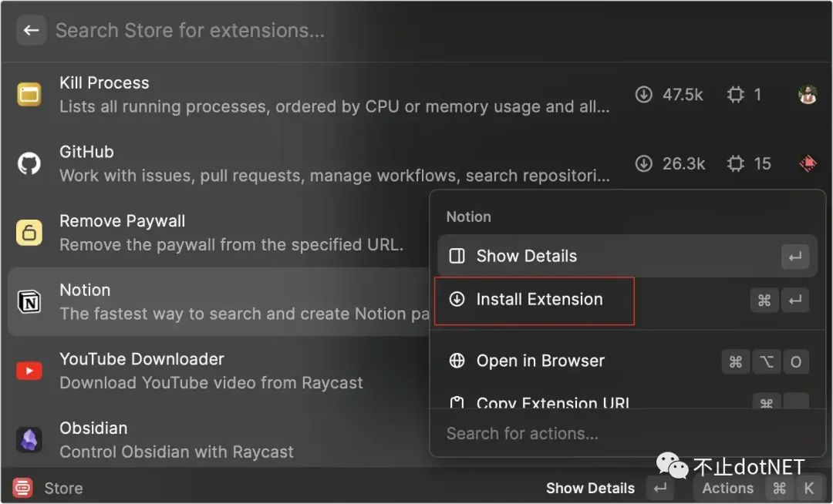Click the Show Details button in footer
Viewport: 833px width, 504px height.
[590, 488]
